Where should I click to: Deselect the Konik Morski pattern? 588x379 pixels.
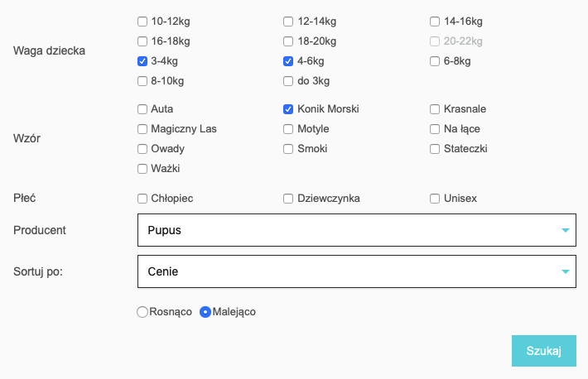point(288,109)
